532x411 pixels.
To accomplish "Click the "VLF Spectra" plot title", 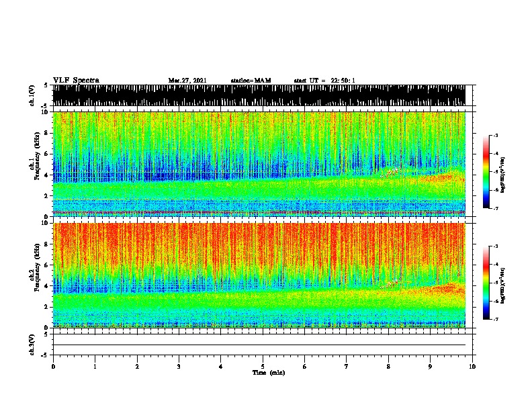I will pyautogui.click(x=76, y=81).
